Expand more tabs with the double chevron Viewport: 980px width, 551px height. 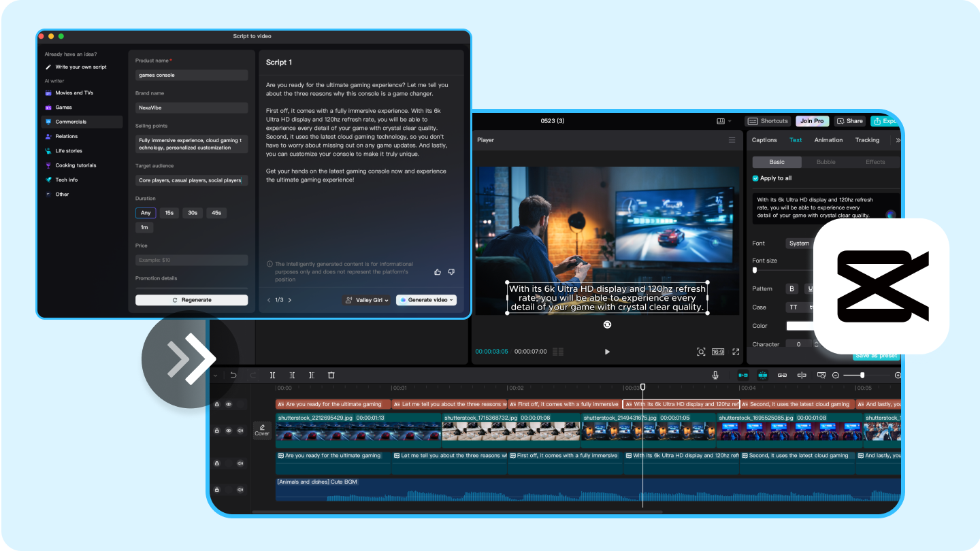point(898,140)
